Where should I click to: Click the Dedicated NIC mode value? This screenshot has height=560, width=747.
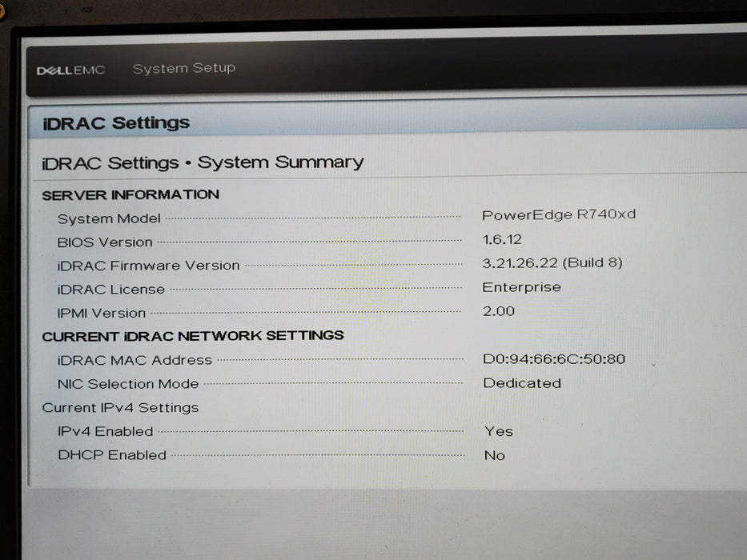pyautogui.click(x=522, y=383)
